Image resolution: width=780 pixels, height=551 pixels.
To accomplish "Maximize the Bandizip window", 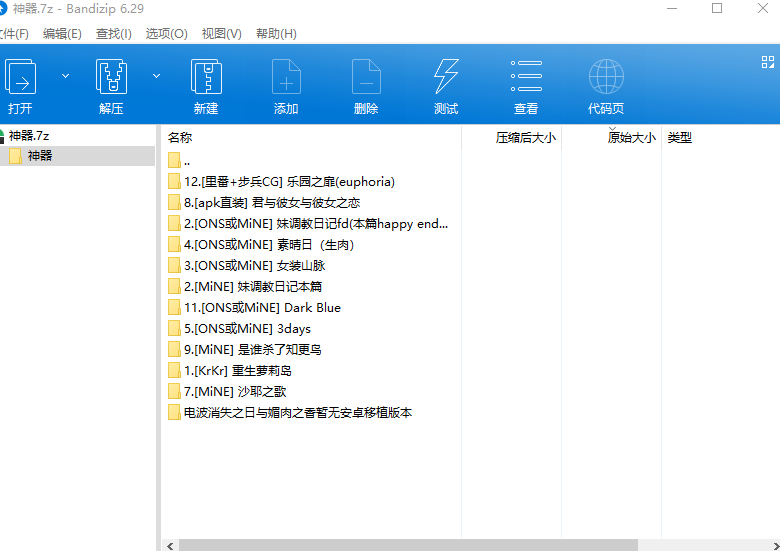I will pyautogui.click(x=717, y=8).
